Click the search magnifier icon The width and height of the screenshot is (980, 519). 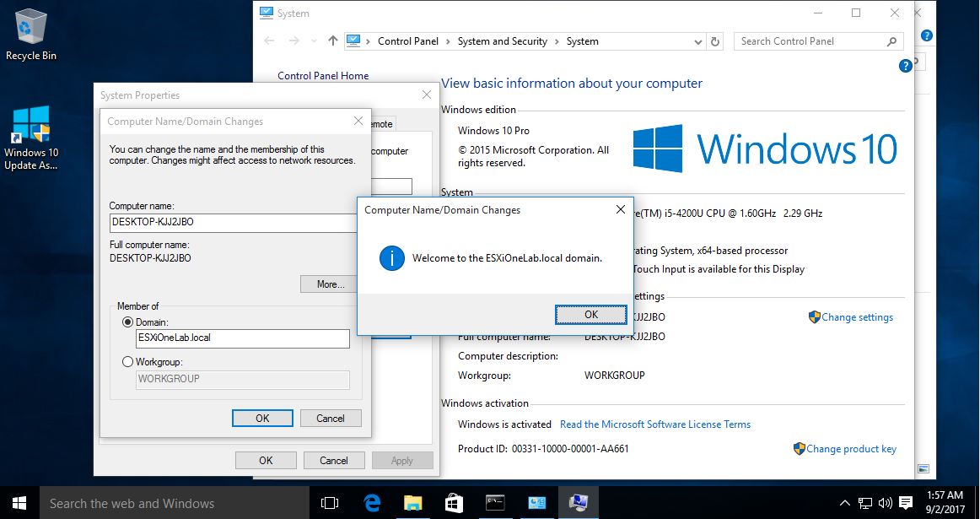click(x=892, y=42)
